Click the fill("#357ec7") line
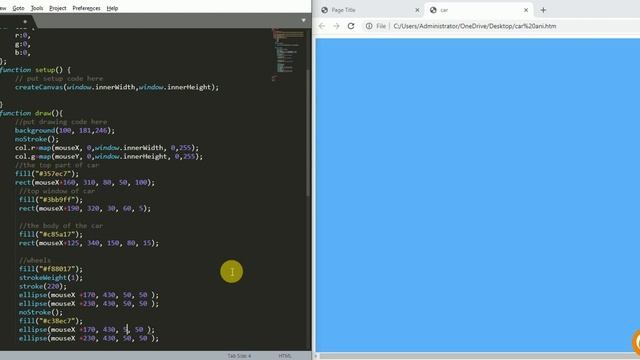 47,174
